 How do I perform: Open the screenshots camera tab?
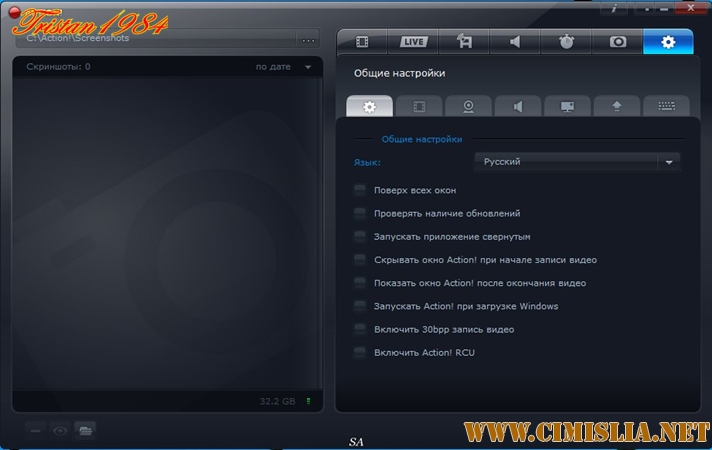tap(617, 42)
